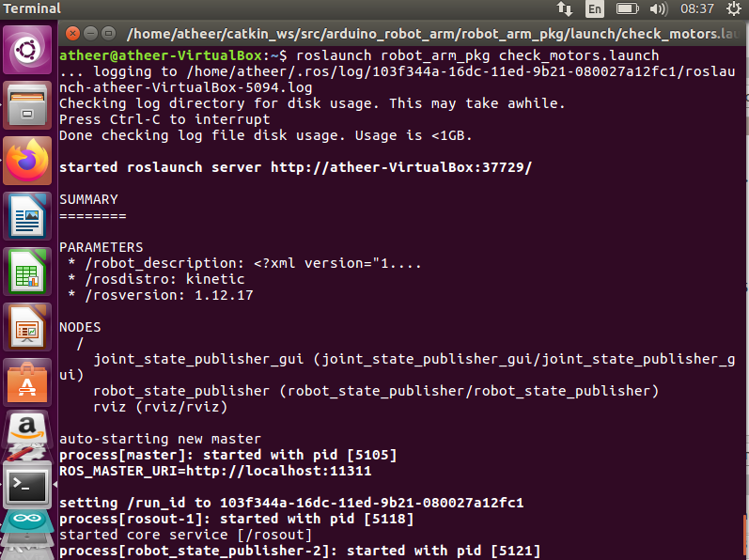This screenshot has height=560, width=749.
Task: Click the Terminal label in top panel
Action: pos(32,8)
